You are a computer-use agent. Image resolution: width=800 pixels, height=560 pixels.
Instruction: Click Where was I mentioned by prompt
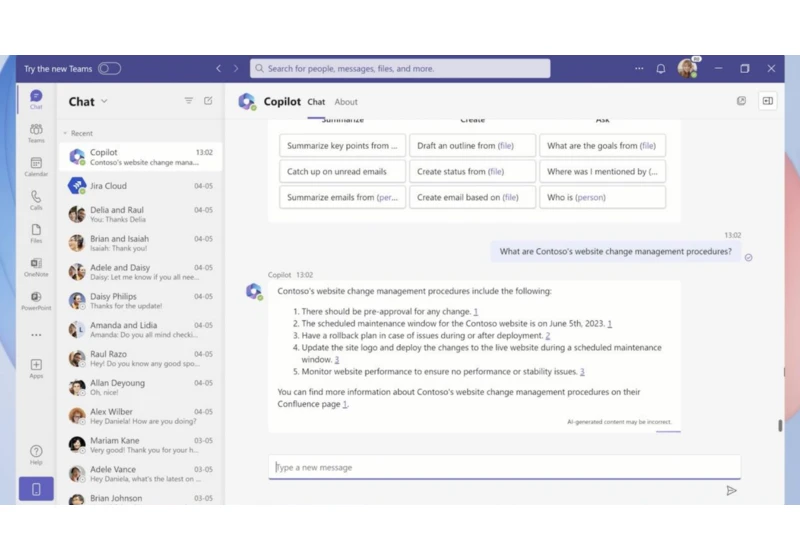[x=603, y=171]
